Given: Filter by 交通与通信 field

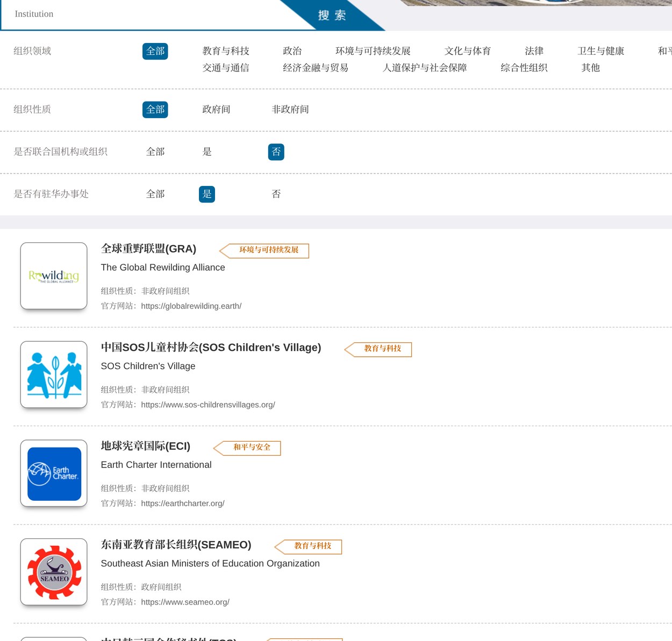Looking at the screenshot, I should (x=226, y=68).
